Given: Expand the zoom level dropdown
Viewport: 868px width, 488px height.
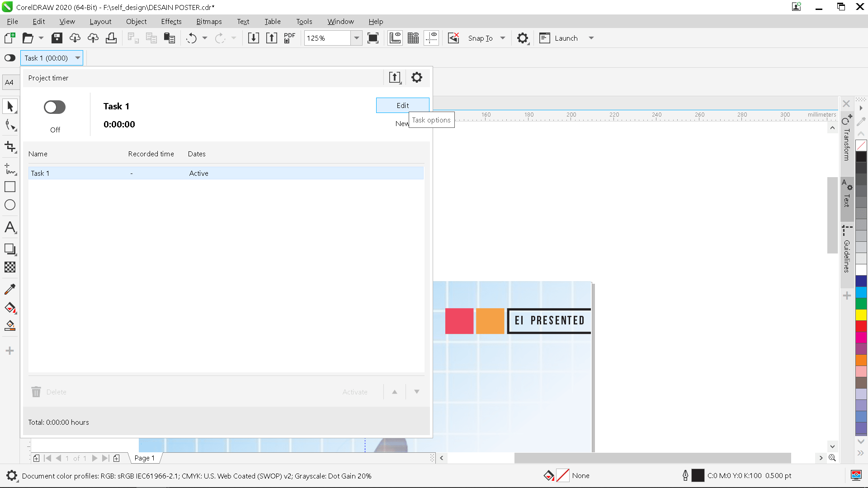Looking at the screenshot, I should 357,38.
